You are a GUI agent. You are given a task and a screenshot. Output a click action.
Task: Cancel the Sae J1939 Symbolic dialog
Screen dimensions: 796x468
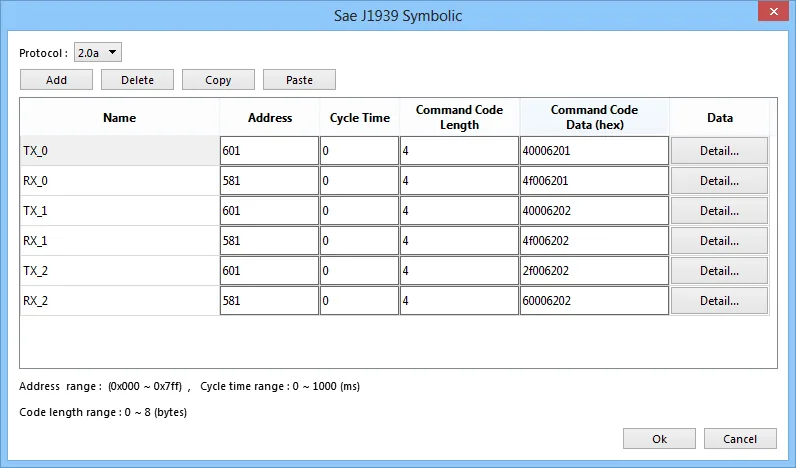pyautogui.click(x=740, y=439)
